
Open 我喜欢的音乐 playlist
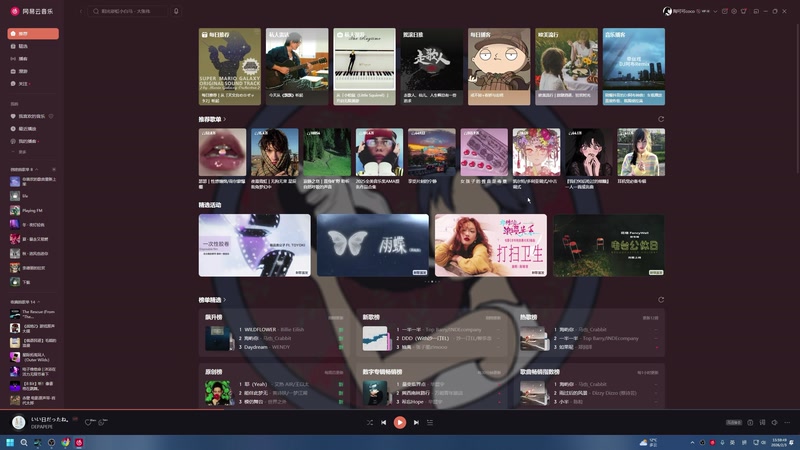[x=28, y=116]
